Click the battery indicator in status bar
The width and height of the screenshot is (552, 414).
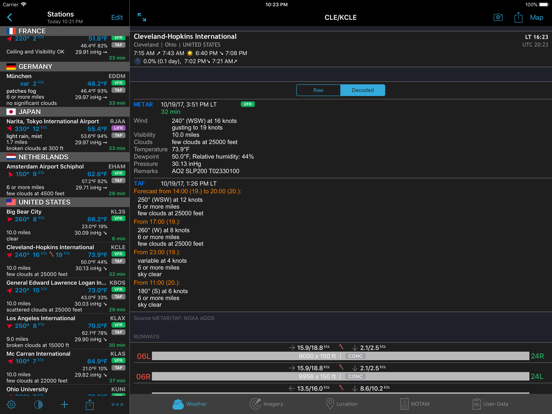(x=544, y=5)
